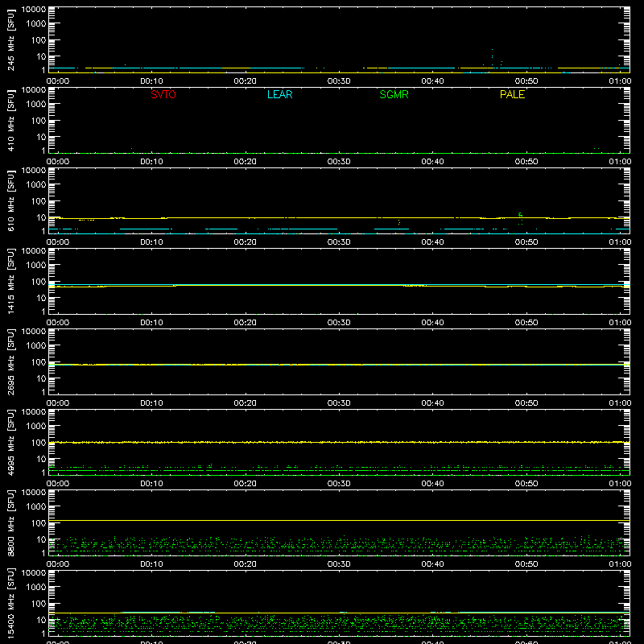Image resolution: width=644 pixels, height=644 pixels.
Task: Select the 1415 MHz [SFU] axis title
Action: tap(10, 281)
